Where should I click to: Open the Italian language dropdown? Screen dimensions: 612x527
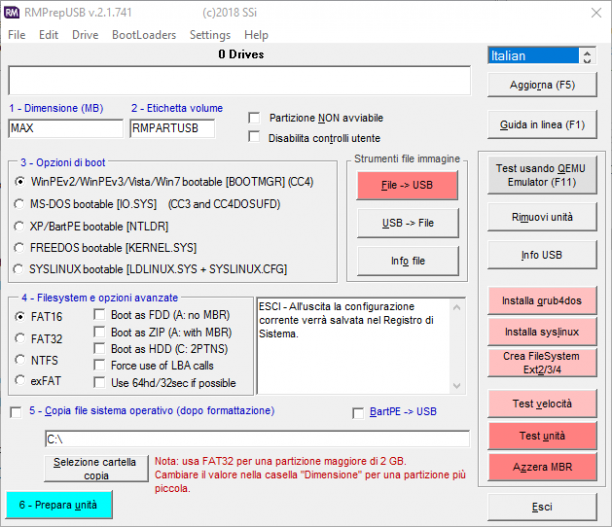tap(533, 55)
